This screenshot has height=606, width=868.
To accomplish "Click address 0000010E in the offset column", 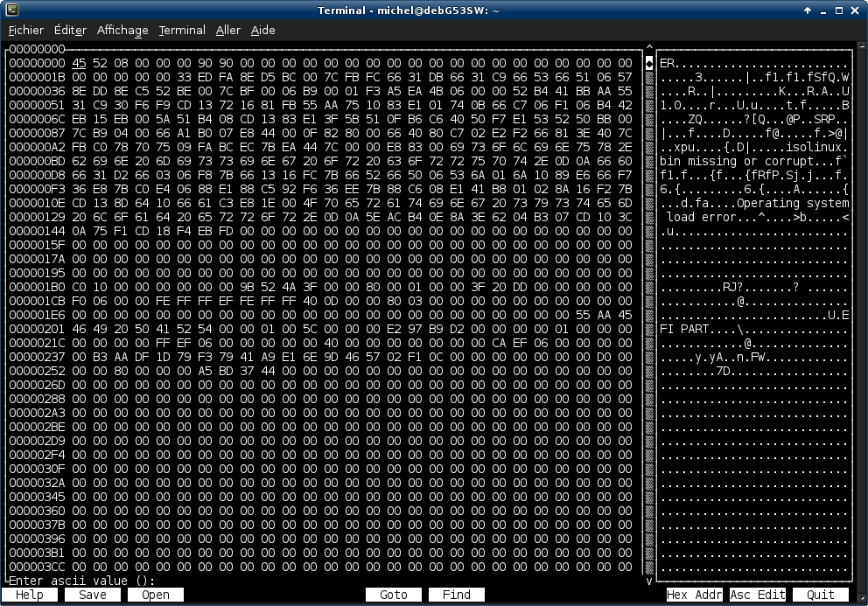I will [37, 203].
